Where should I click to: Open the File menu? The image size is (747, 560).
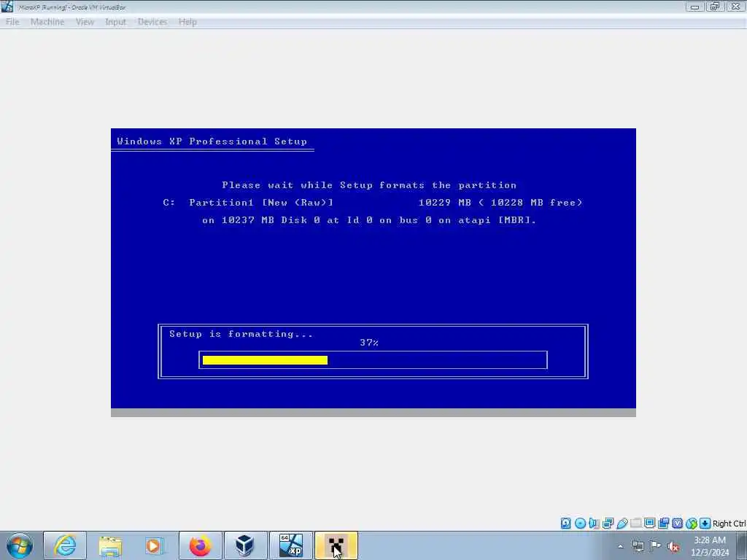click(x=12, y=22)
